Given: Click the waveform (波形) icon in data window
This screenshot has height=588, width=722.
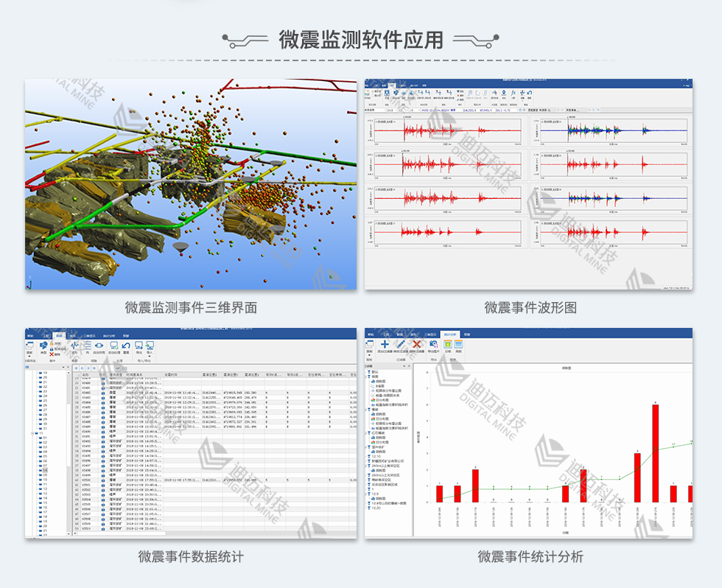Looking at the screenshot, I should [x=75, y=346].
